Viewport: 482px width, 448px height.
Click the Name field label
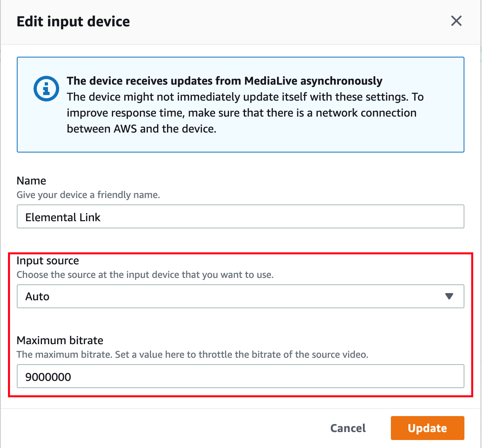pyautogui.click(x=31, y=180)
